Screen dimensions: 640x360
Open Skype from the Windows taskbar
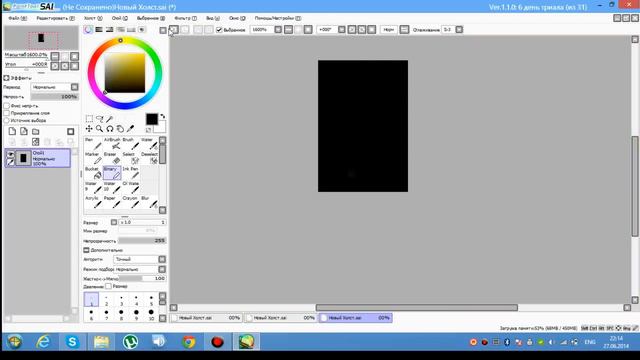(72, 342)
